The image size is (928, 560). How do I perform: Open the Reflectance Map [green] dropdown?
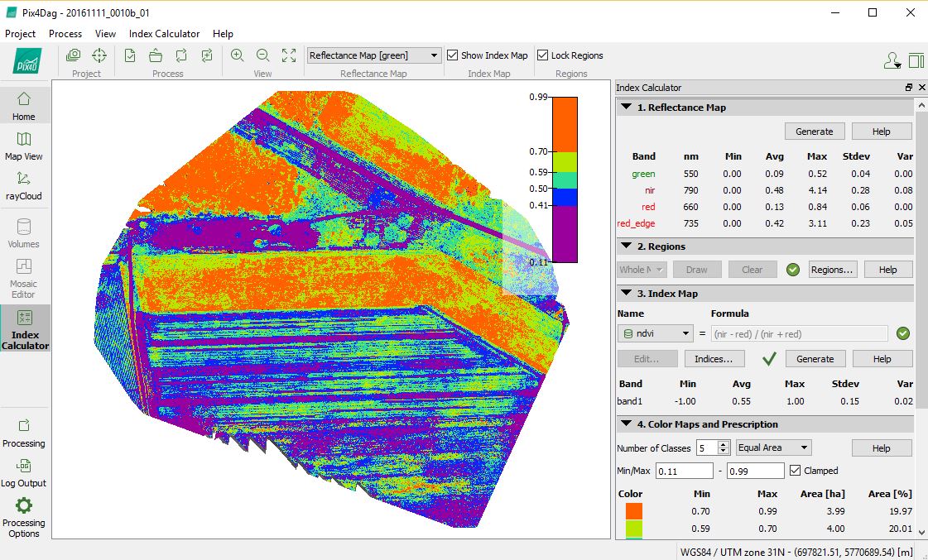pos(374,55)
